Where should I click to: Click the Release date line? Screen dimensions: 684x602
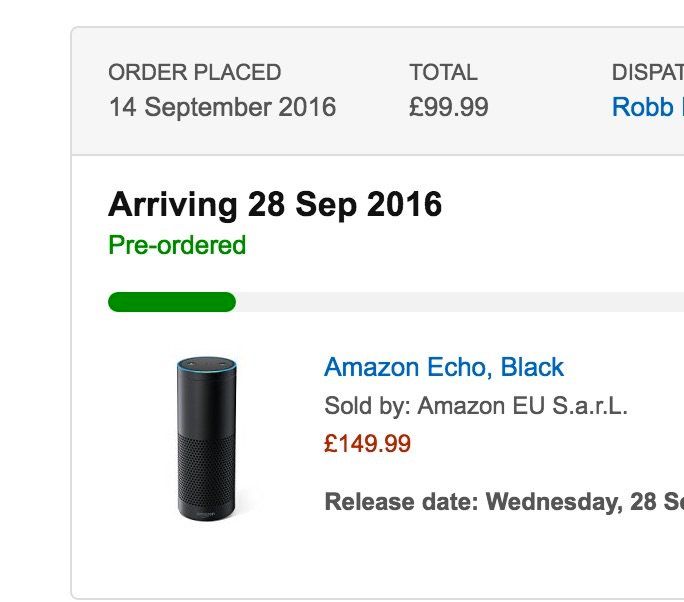coord(503,501)
